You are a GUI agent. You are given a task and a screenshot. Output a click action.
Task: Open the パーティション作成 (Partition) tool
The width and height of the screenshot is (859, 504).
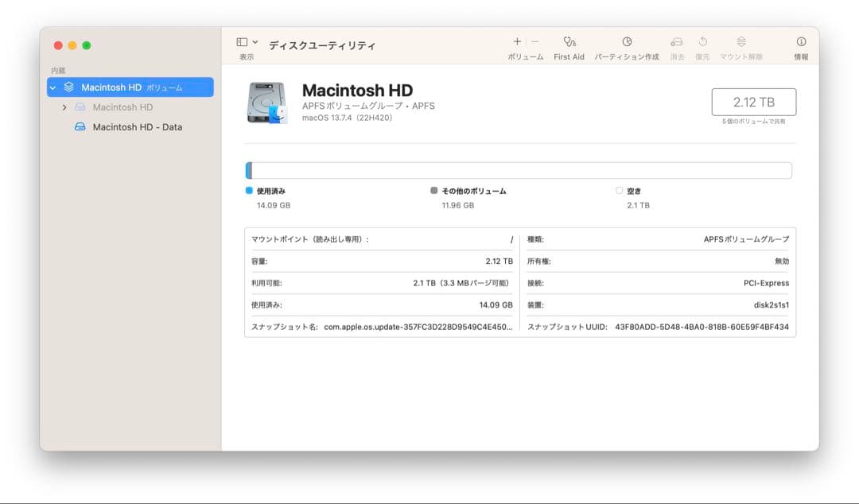pos(628,45)
